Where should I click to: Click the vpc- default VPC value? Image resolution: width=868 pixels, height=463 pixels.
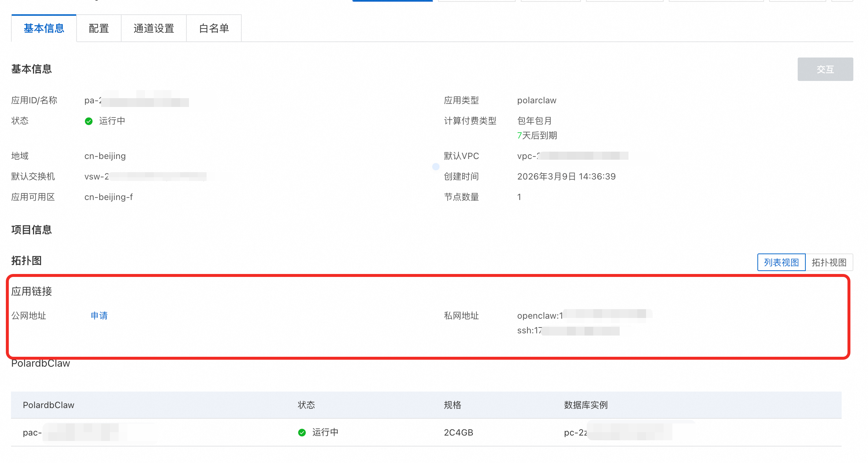[572, 156]
